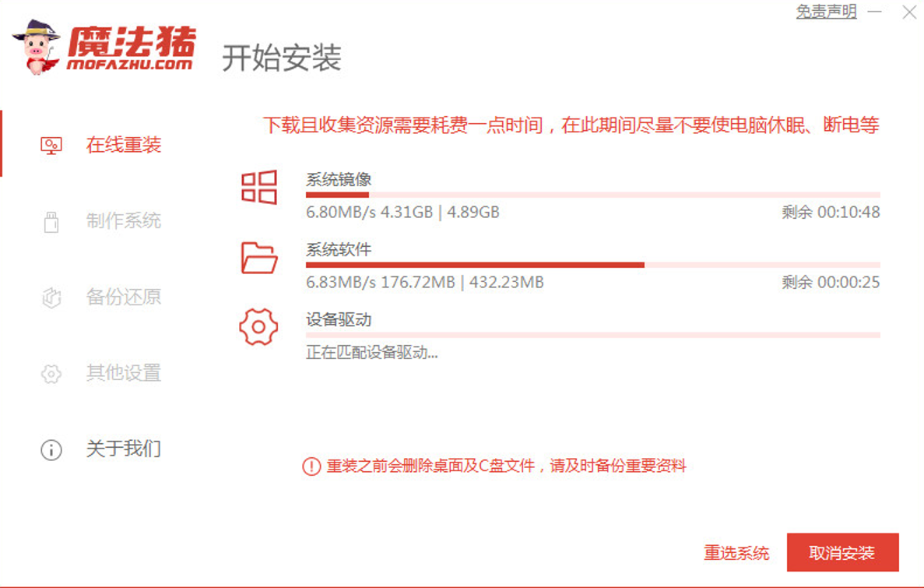Open the 免责声明 disclaimer link
Viewport: 924px width, 588px height.
point(826,12)
